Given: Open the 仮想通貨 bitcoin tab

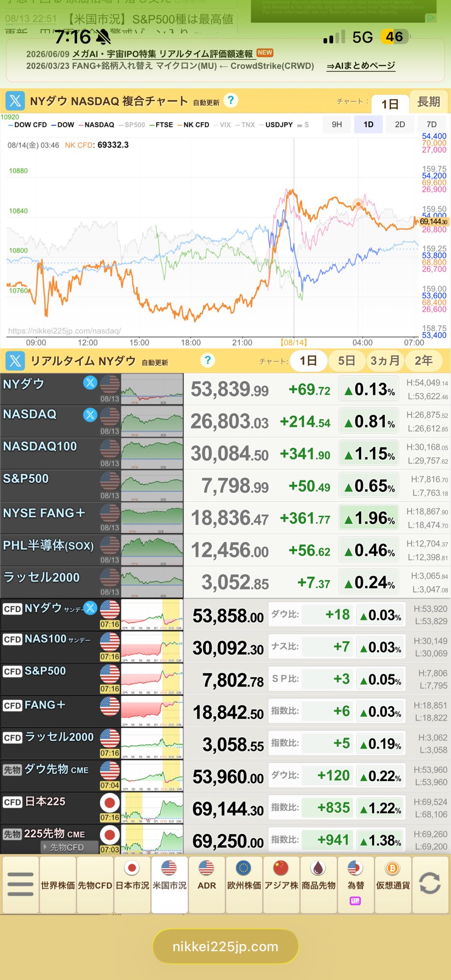Looking at the screenshot, I should [x=393, y=884].
